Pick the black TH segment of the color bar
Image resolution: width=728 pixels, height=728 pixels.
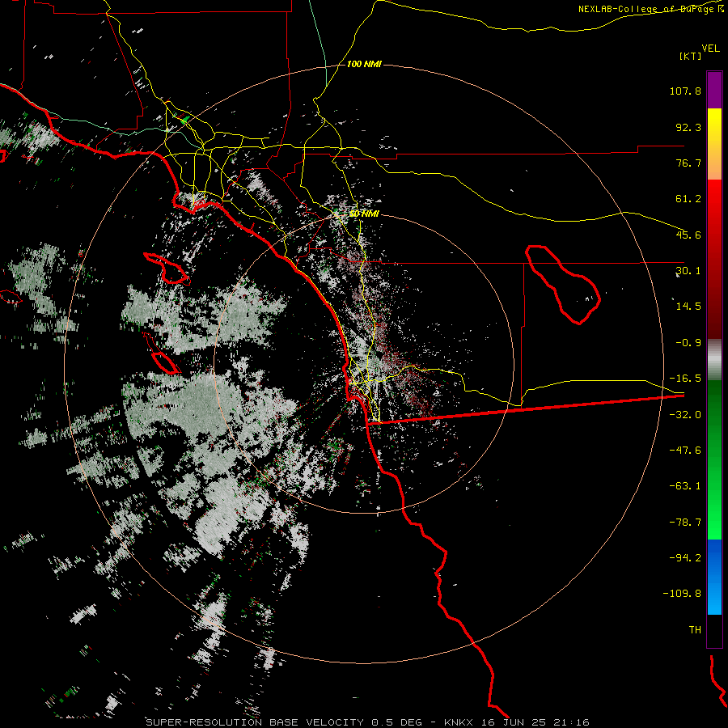[x=714, y=630]
